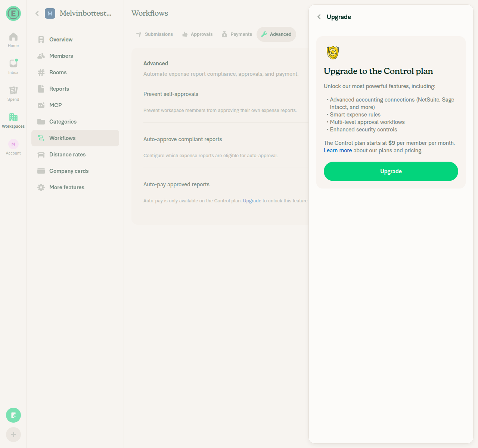Go to Home in the left rail
Image resolution: width=478 pixels, height=448 pixels.
pyautogui.click(x=13, y=40)
